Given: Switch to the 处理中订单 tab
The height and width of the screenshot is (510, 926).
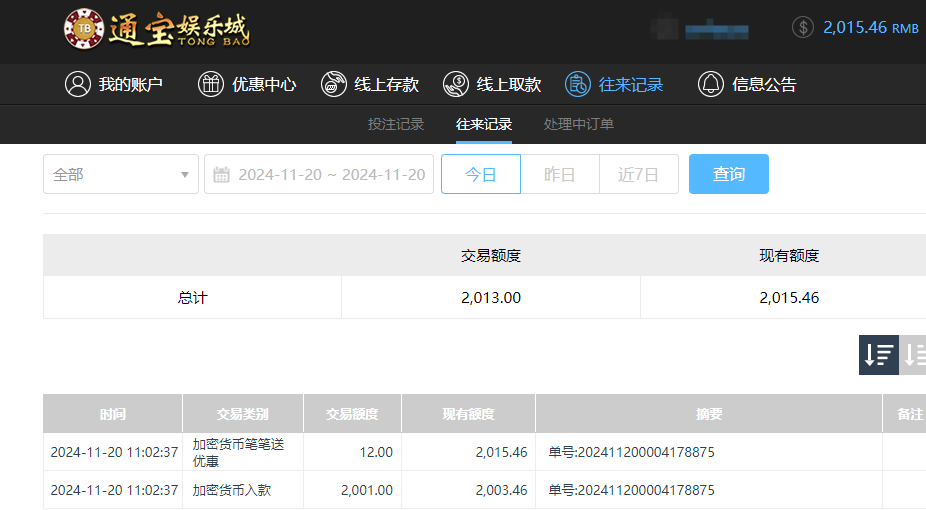Looking at the screenshot, I should pos(579,125).
